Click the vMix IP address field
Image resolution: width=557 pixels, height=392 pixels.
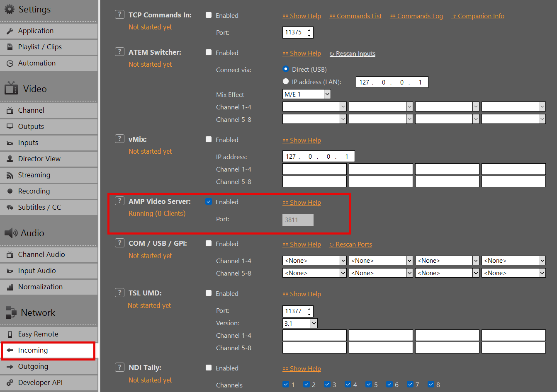319,156
